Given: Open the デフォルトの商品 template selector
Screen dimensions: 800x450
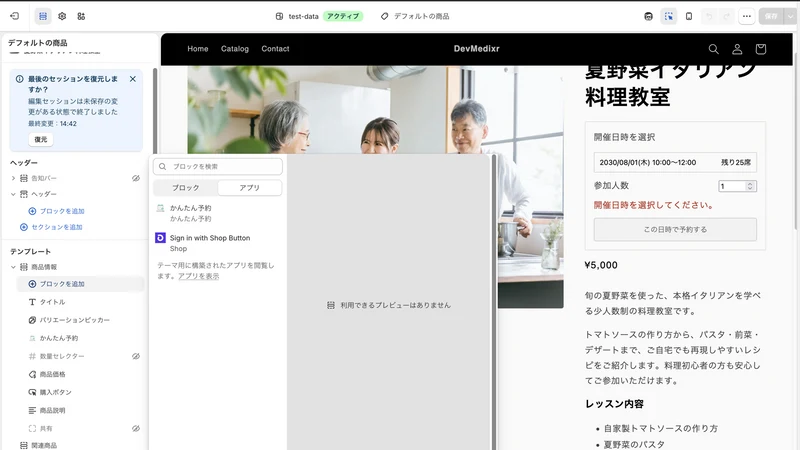Looking at the screenshot, I should pyautogui.click(x=415, y=16).
